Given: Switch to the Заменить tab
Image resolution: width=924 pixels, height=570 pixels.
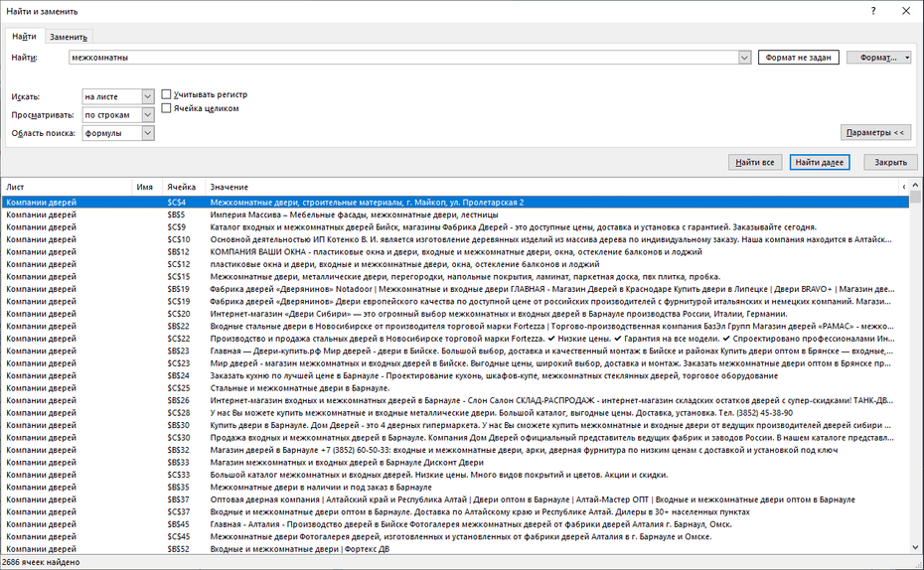Looking at the screenshot, I should 69,37.
